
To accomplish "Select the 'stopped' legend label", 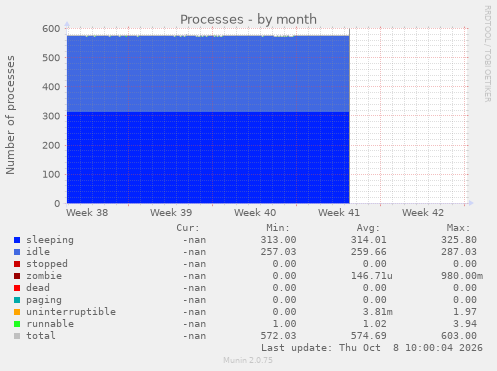I will 47,264.
